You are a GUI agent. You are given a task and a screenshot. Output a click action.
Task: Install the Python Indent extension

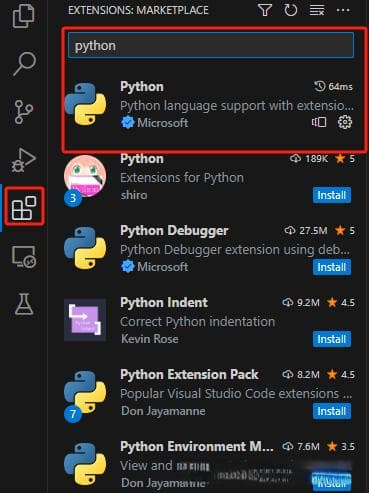click(332, 339)
